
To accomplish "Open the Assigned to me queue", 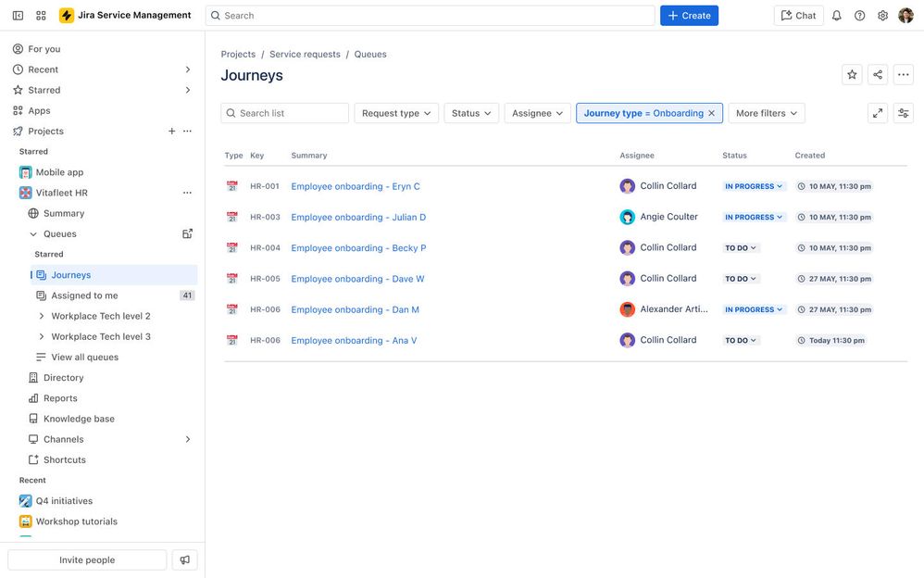I will point(84,295).
